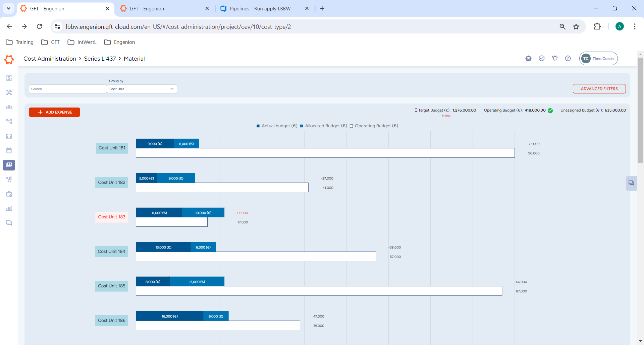Open the comments panel icon on right edge

pos(631,183)
